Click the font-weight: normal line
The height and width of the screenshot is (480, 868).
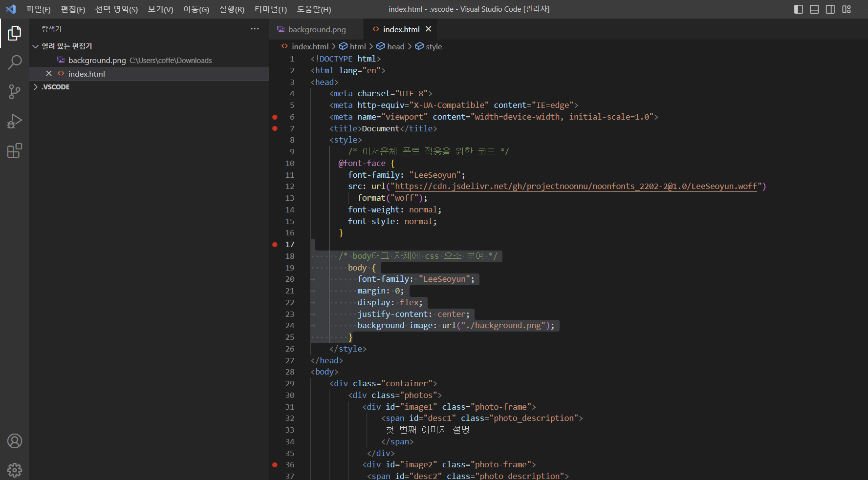tap(395, 209)
